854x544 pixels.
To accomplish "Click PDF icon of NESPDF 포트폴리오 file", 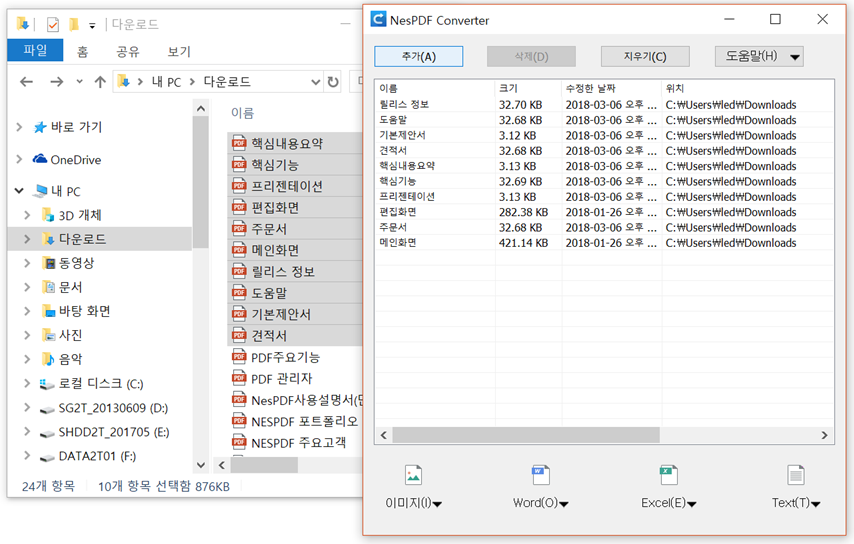I will pyautogui.click(x=239, y=421).
